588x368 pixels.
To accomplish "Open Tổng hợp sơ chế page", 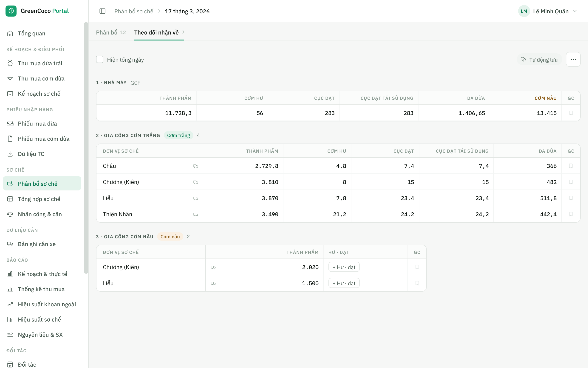I will tap(42, 199).
